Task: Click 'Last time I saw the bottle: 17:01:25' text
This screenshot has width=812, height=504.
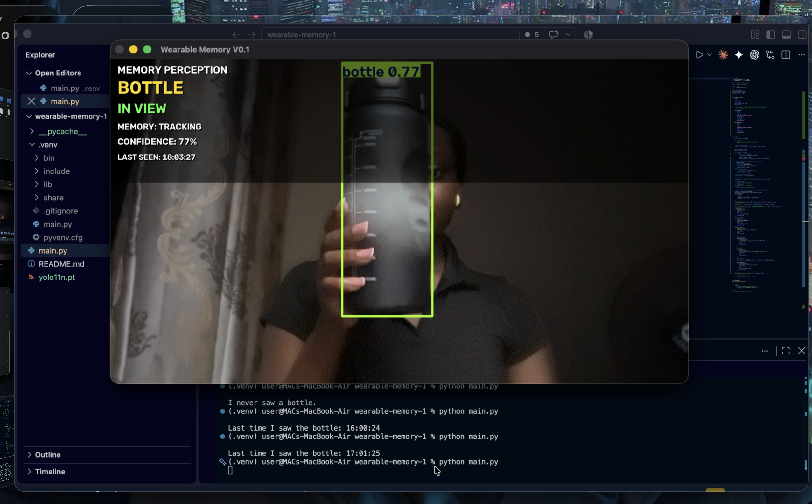Action: click(x=304, y=453)
